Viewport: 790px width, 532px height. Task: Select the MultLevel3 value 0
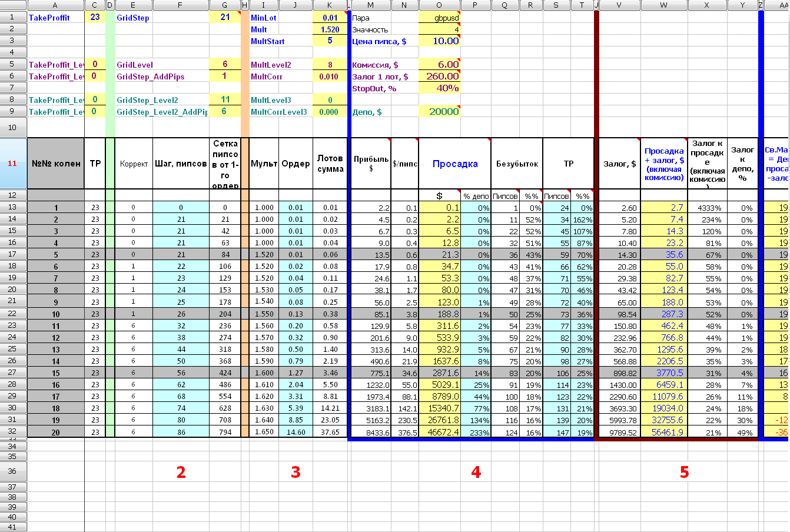pyautogui.click(x=330, y=100)
